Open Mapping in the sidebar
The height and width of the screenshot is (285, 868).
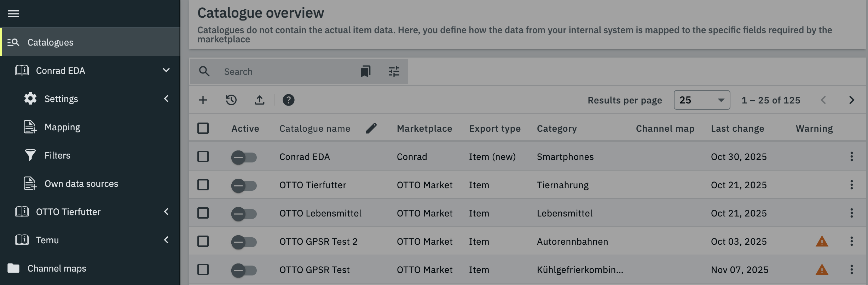(x=90, y=127)
